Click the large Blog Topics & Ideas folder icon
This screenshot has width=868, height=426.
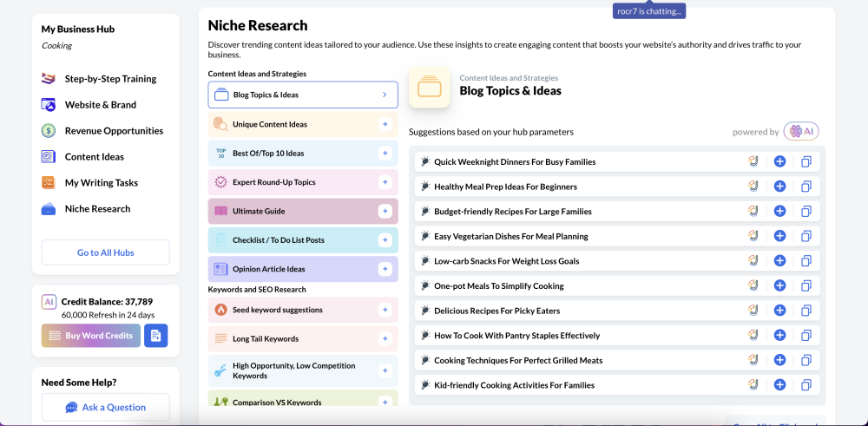pyautogui.click(x=429, y=88)
